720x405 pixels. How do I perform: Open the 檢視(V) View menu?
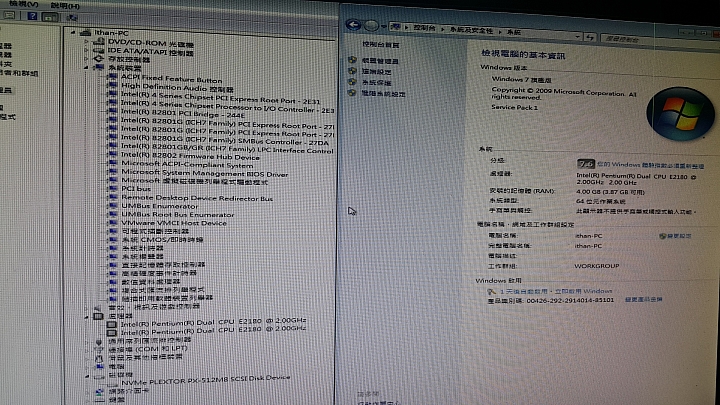[x=24, y=4]
